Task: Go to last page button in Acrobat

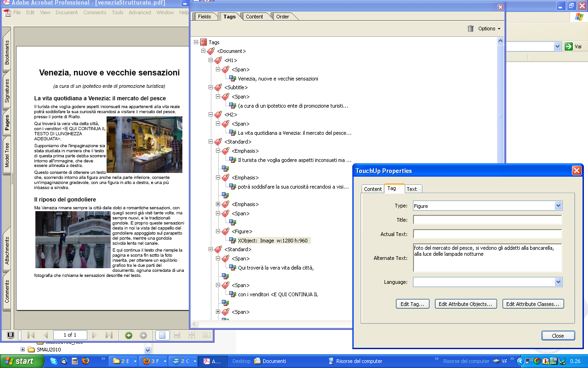Action: [109, 335]
